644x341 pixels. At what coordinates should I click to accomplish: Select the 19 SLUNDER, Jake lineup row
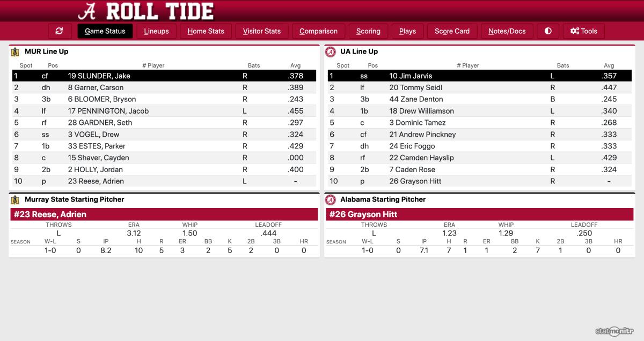click(x=164, y=76)
